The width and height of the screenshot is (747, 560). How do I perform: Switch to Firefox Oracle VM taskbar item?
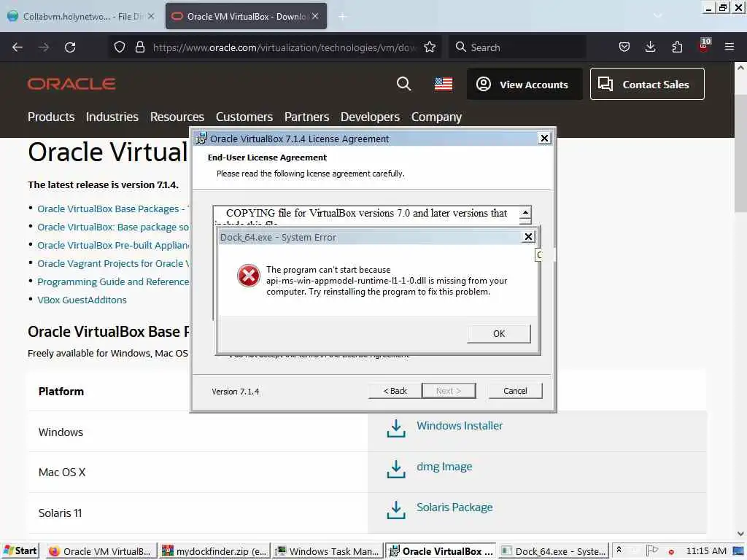coord(102,551)
